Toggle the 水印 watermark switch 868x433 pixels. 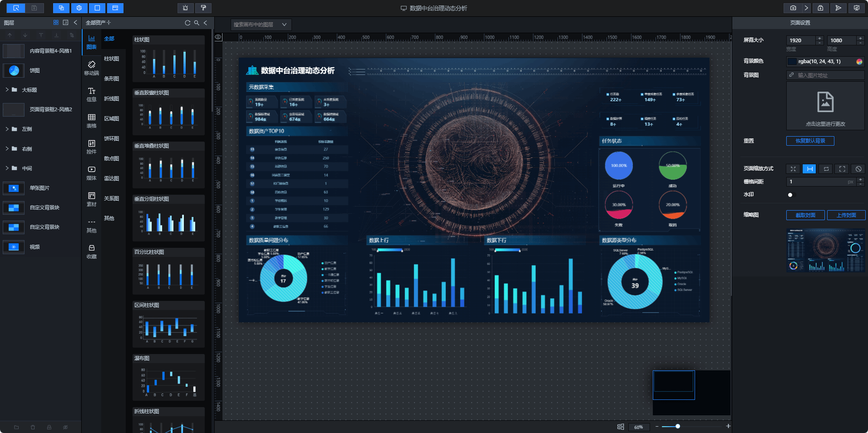point(791,195)
